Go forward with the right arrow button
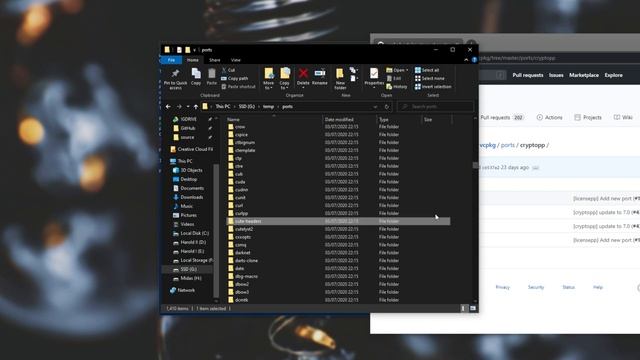This screenshot has height=360, width=640. (x=179, y=107)
